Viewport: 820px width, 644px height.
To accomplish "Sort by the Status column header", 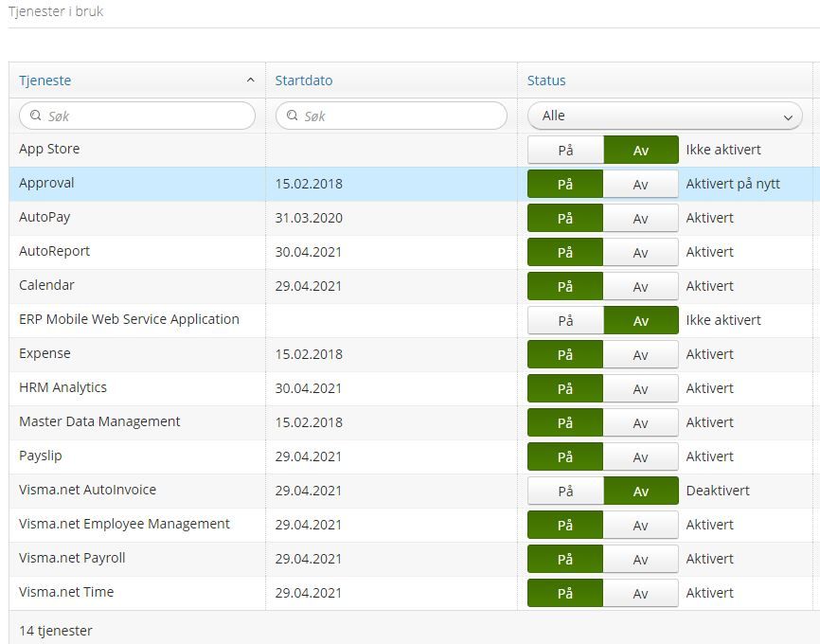I will pyautogui.click(x=546, y=80).
